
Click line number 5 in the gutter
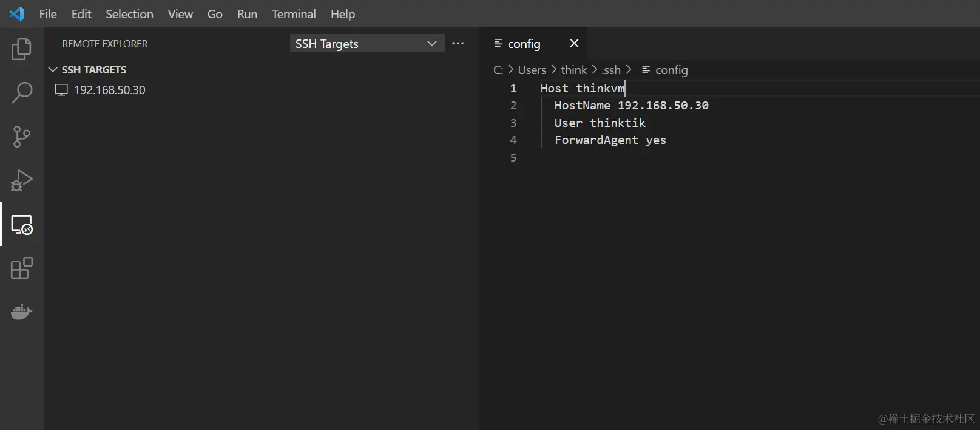pyautogui.click(x=513, y=158)
